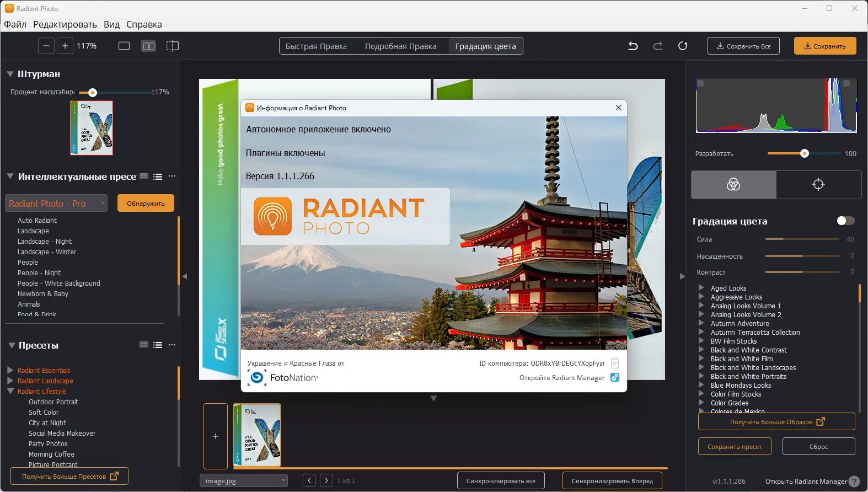Toggle the histogram highlight clipping indicator
Screen dimensions: 868x492
pos(846,83)
